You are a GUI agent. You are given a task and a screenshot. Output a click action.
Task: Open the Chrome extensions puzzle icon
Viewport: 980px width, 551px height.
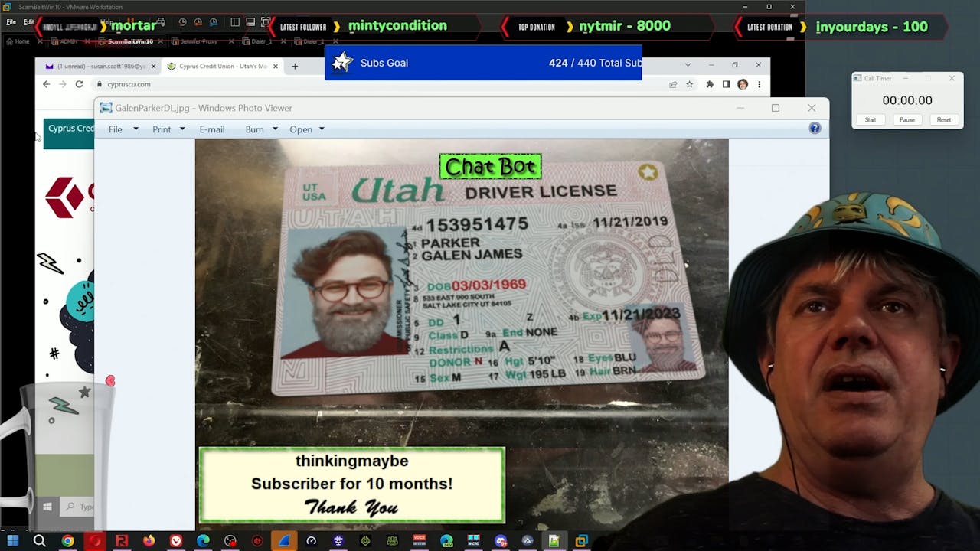[710, 84]
